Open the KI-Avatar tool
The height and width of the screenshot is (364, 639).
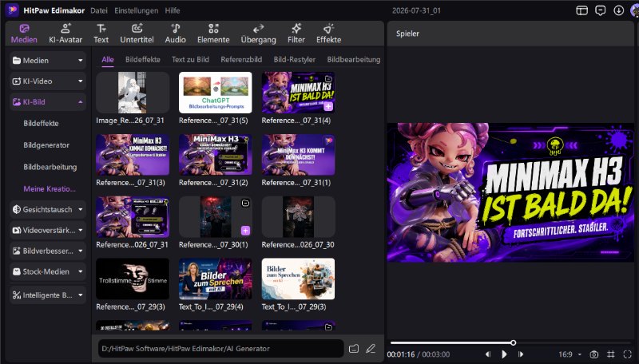pyautogui.click(x=65, y=34)
